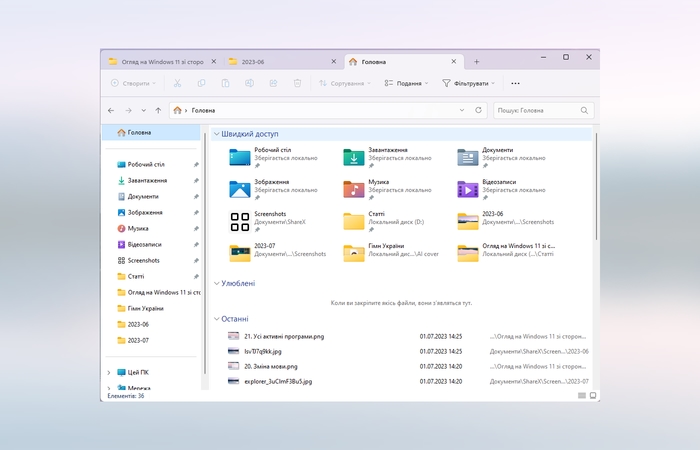Add a new tab with plus button
700x450 pixels.
(476, 62)
